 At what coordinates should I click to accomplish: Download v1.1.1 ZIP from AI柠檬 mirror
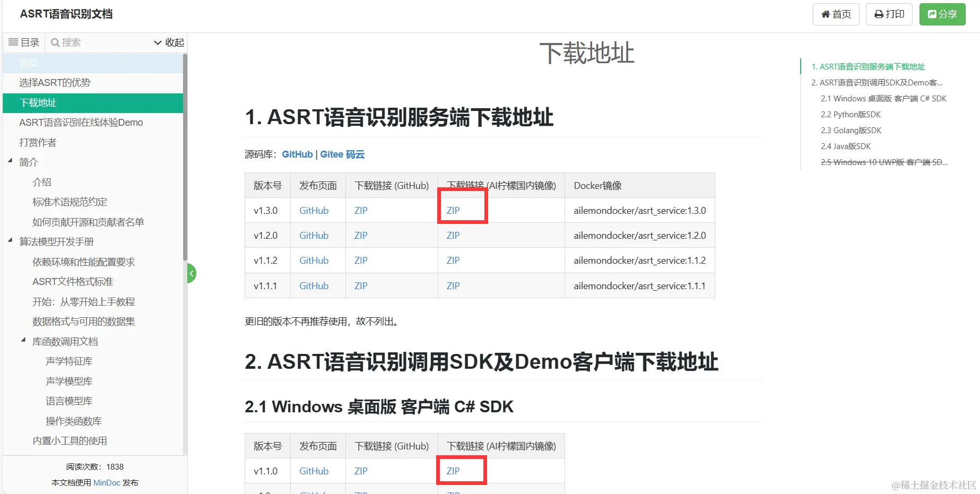(x=453, y=286)
